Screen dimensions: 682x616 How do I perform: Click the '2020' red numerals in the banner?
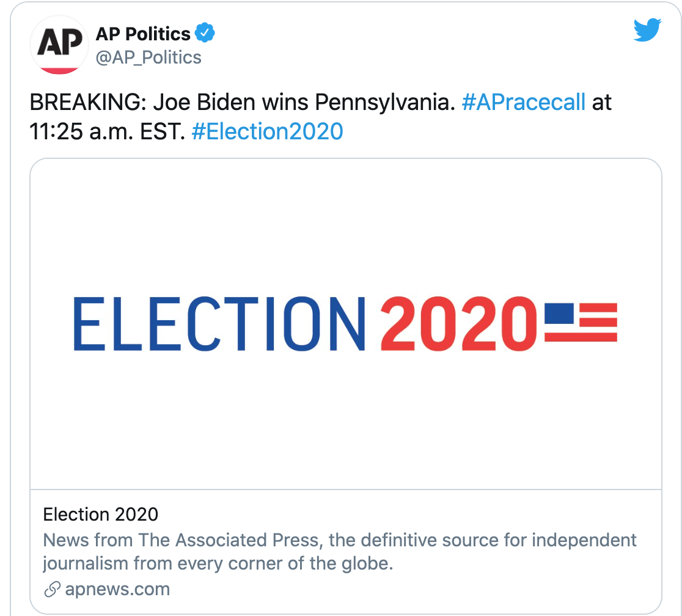[458, 324]
